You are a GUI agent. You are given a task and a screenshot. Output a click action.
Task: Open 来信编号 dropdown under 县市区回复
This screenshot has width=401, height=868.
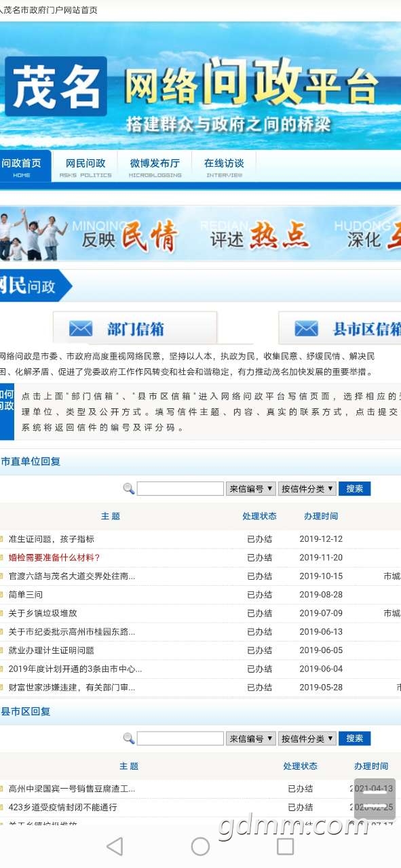point(251,738)
